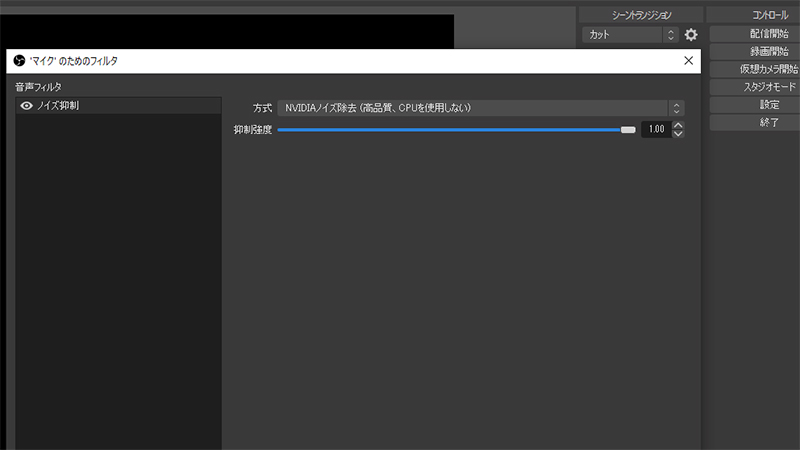Click the 終了 button

click(755, 123)
